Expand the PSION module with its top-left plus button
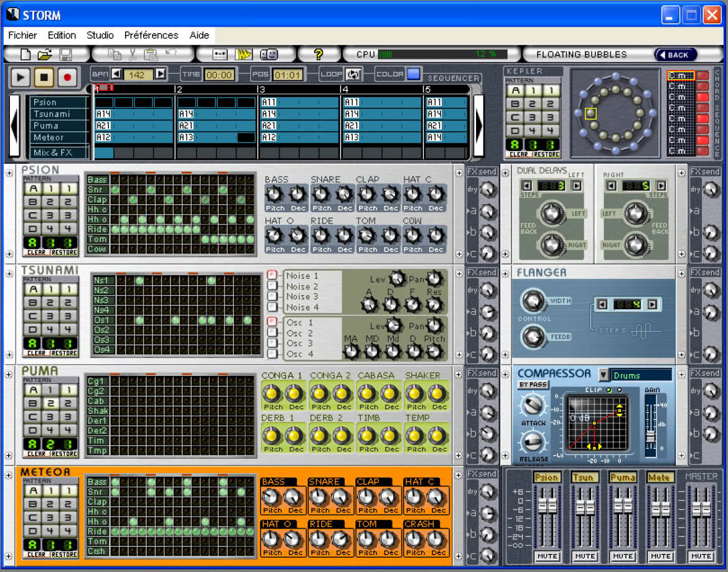This screenshot has width=728, height=572. [x=9, y=173]
